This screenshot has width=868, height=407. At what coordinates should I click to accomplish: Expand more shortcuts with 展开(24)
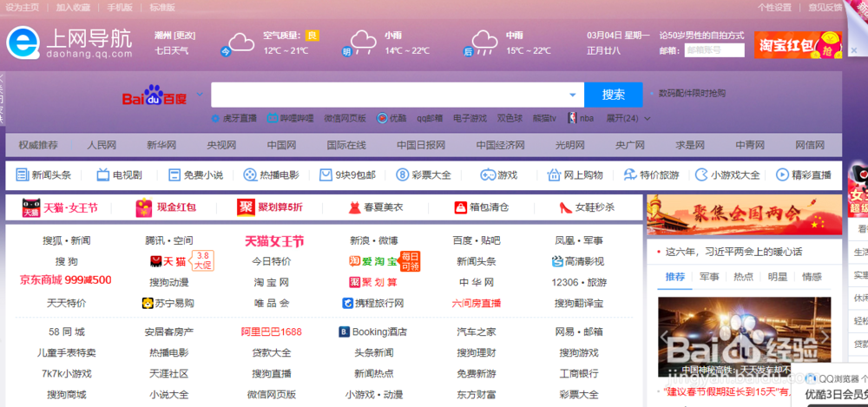628,118
